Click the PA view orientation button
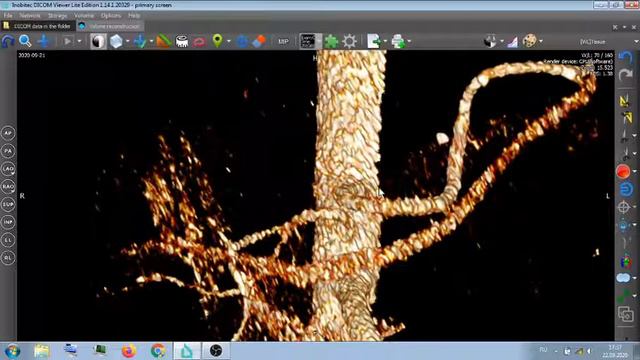Screen dimensions: 640x360 8,151
